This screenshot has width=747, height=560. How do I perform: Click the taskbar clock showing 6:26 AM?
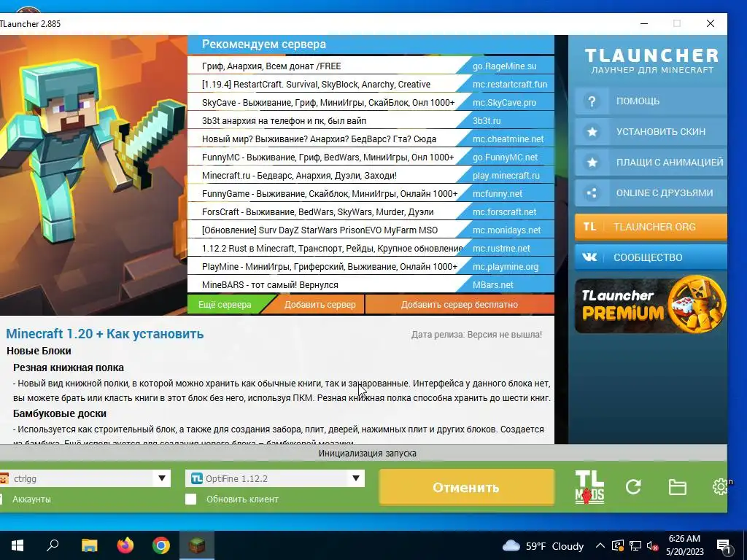coord(684,545)
